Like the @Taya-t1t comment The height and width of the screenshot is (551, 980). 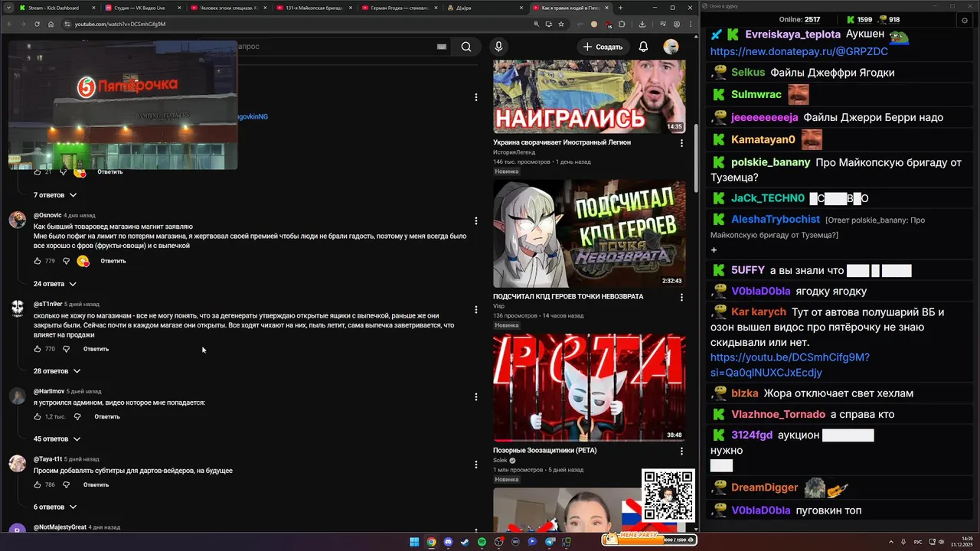[x=38, y=485]
